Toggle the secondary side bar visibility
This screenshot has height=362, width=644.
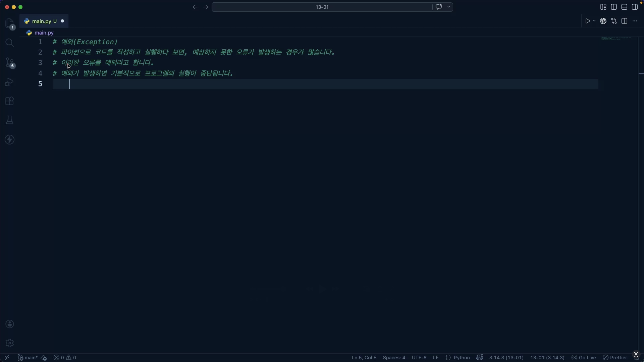pos(635,7)
